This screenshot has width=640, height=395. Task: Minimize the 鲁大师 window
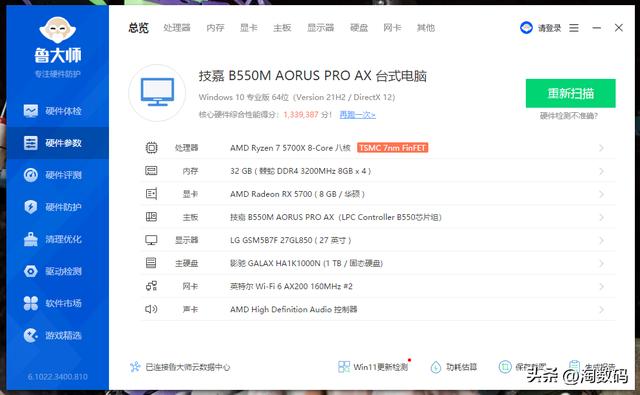point(596,28)
